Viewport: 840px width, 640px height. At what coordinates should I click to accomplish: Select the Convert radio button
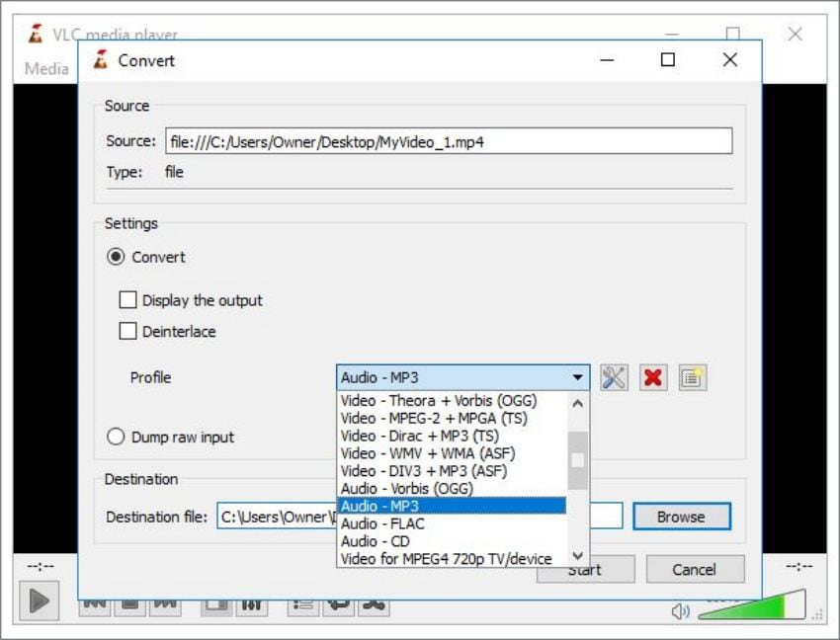click(x=116, y=257)
